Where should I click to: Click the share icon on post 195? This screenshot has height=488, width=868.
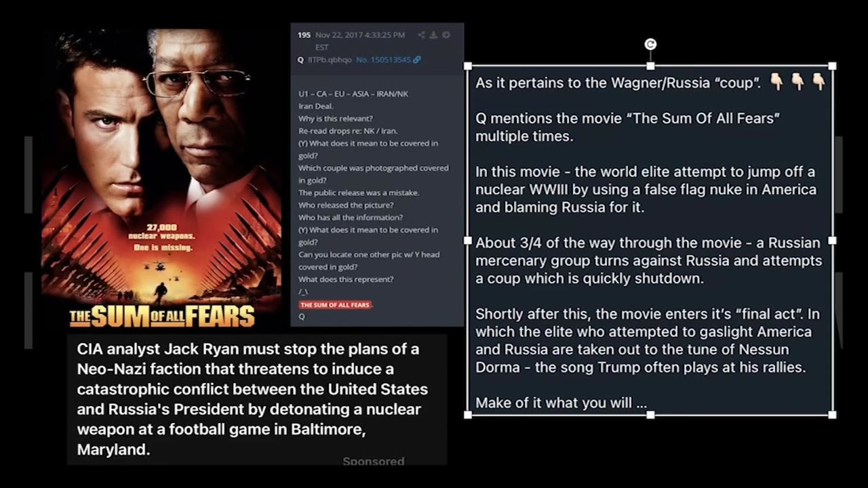click(421, 35)
